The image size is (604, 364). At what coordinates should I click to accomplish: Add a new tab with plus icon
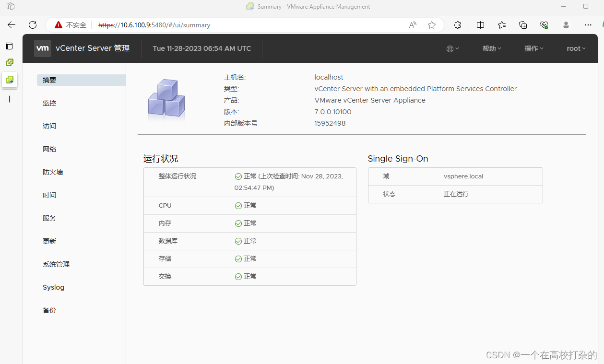(x=9, y=99)
